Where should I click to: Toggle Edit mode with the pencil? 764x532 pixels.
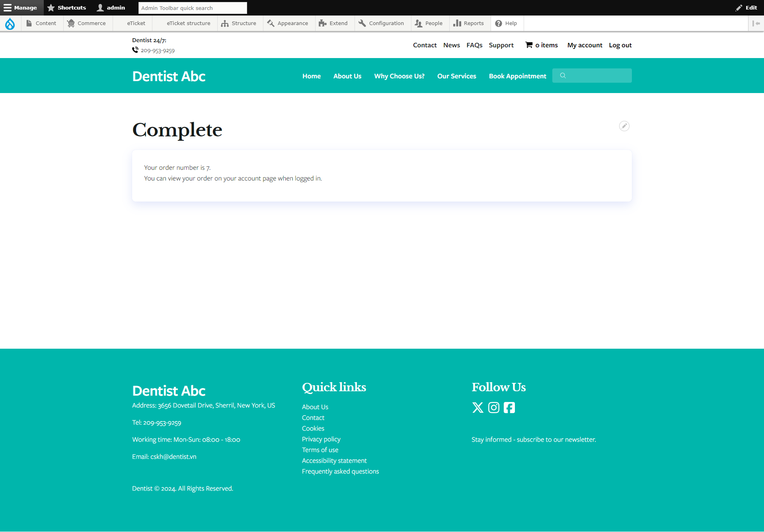click(746, 8)
